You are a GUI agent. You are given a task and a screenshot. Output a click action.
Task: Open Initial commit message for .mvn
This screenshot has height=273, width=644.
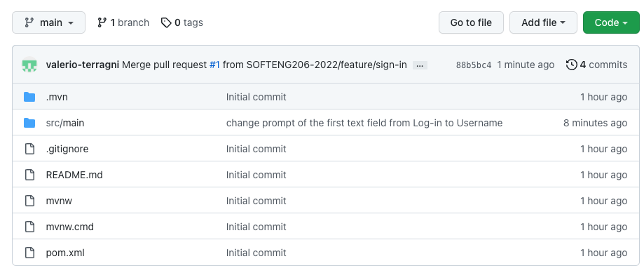click(x=256, y=97)
